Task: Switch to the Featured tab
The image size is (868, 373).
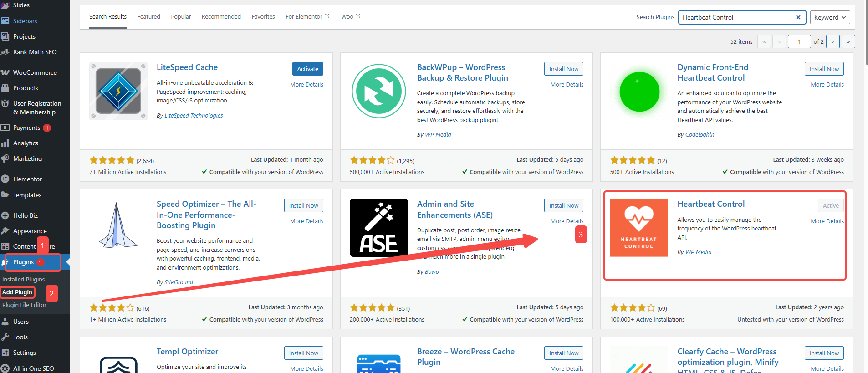Action: 148,17
